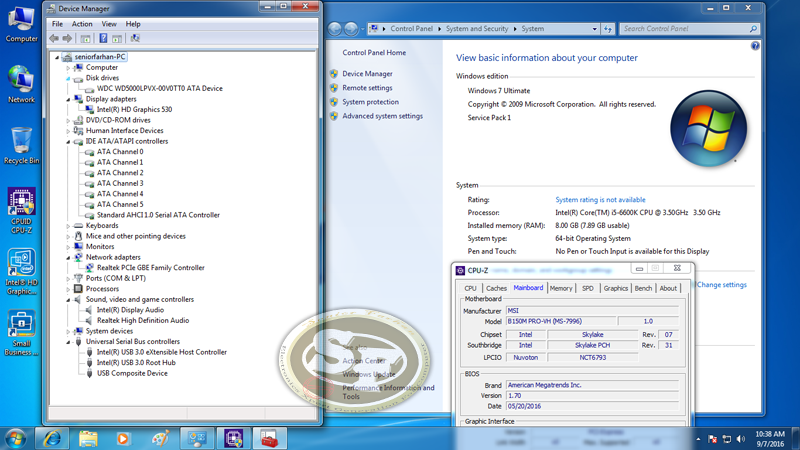Collapse the Network adapters node
Screen dimensions: 800x450
click(68, 258)
